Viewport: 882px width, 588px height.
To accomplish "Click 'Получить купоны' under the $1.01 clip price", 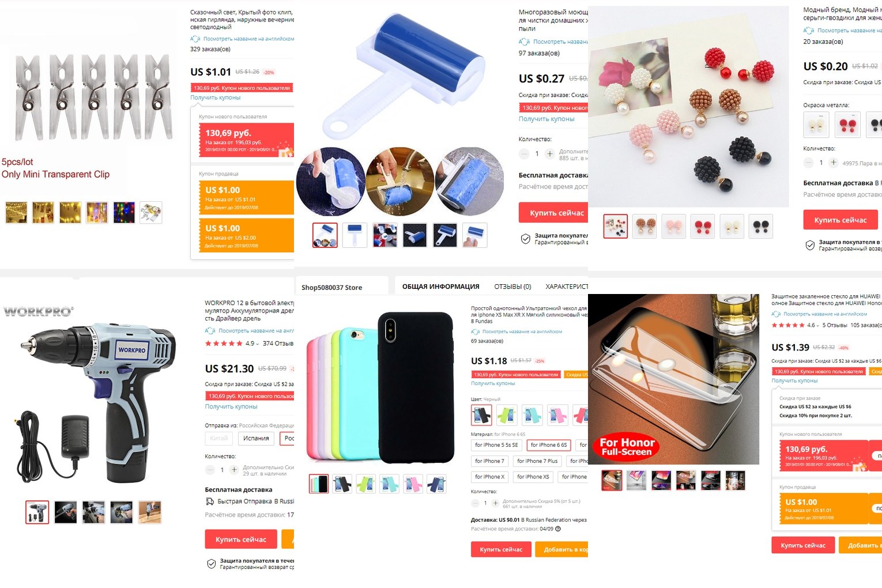I will coord(216,97).
